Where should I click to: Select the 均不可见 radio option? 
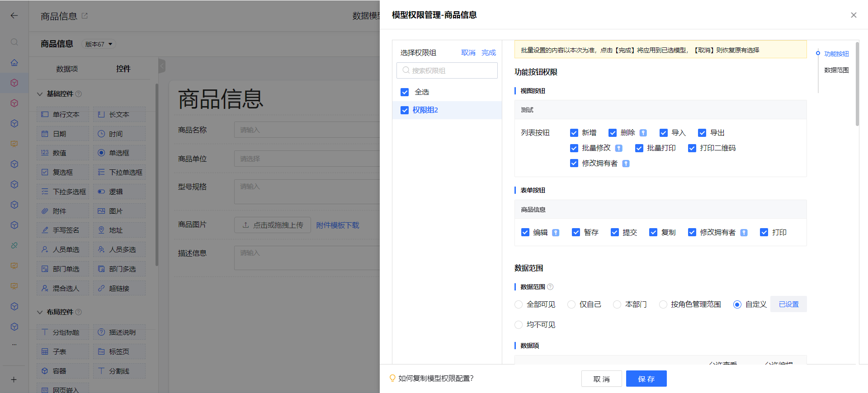tap(519, 325)
